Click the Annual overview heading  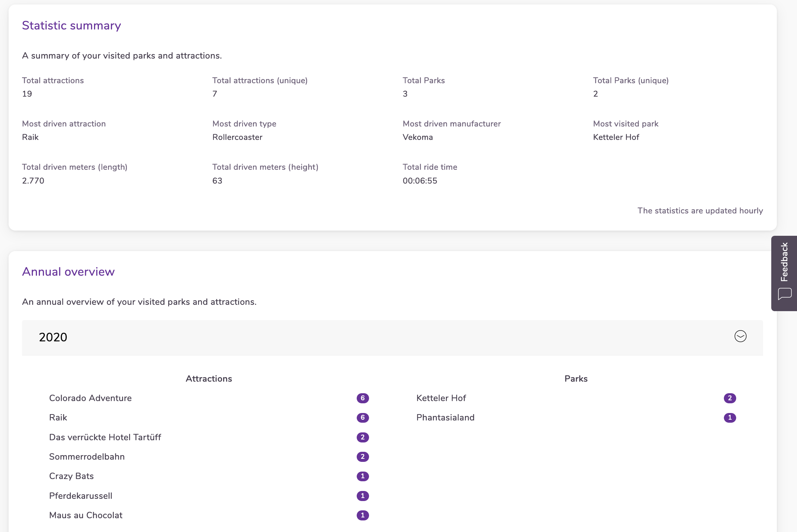pyautogui.click(x=68, y=272)
